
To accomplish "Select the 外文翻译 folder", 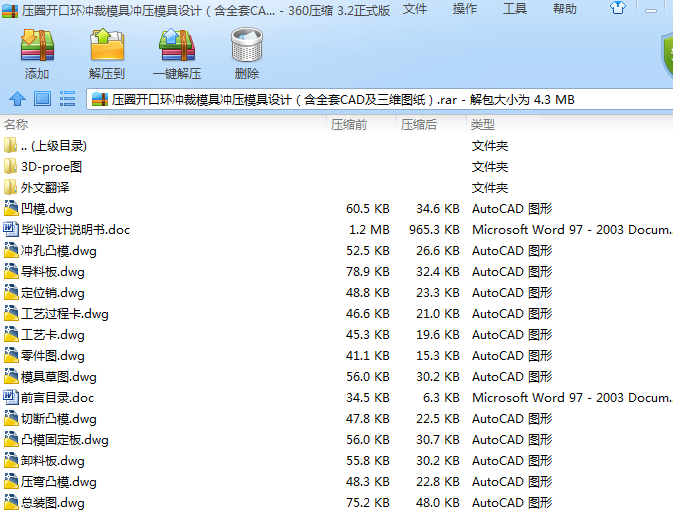I will (45, 188).
